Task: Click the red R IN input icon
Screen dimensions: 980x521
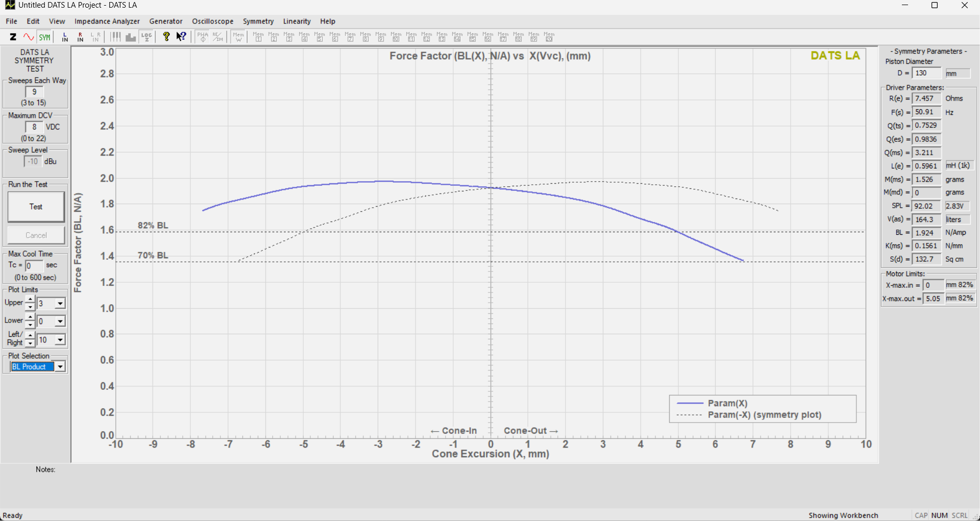Action: point(80,37)
